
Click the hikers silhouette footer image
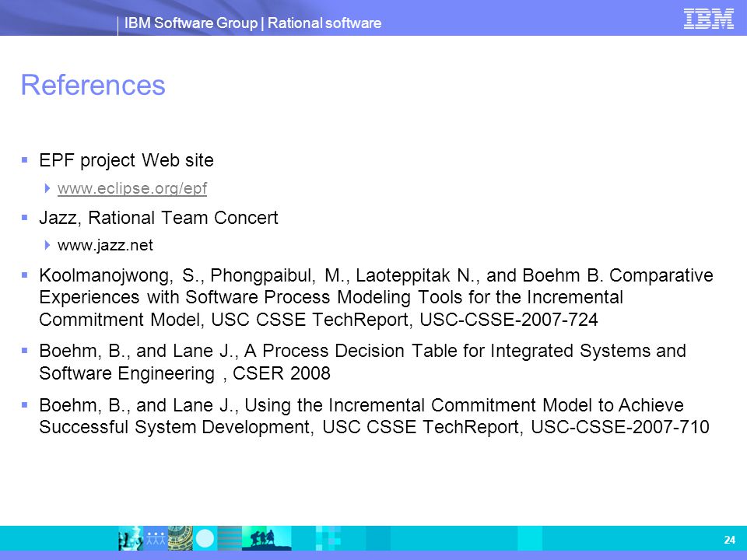click(266, 538)
